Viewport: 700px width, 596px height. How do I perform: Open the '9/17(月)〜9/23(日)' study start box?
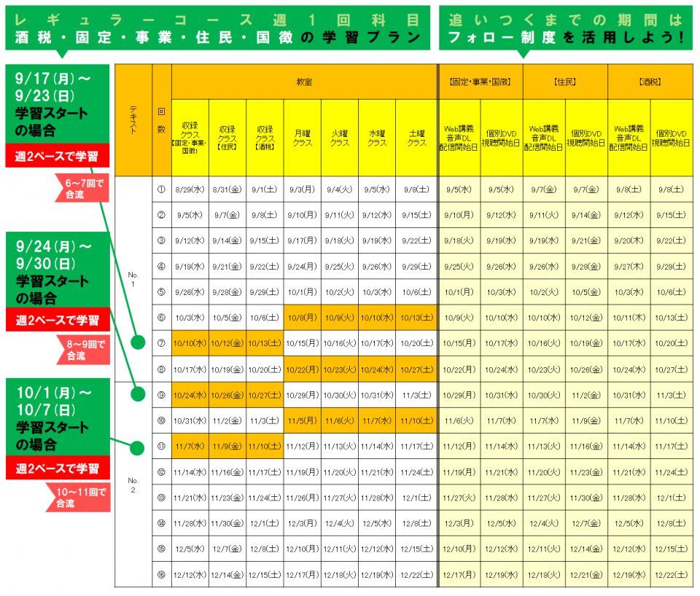(57, 104)
